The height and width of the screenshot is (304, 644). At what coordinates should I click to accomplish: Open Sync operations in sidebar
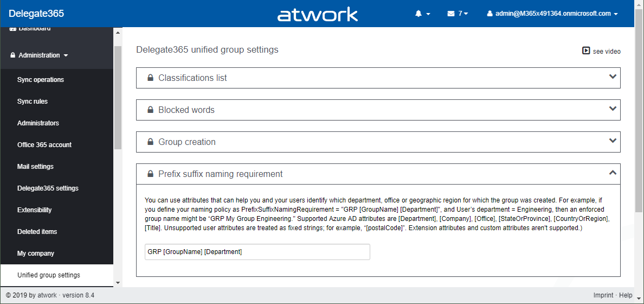pyautogui.click(x=41, y=80)
